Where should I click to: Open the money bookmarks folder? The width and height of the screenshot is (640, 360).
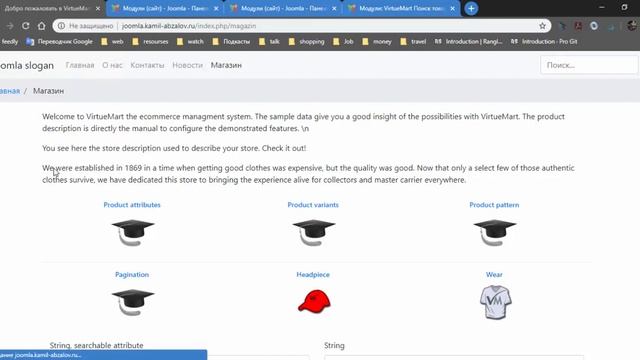click(377, 41)
